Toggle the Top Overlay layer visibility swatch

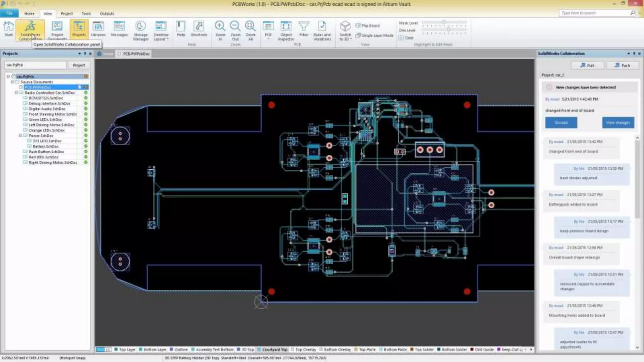coord(293,349)
